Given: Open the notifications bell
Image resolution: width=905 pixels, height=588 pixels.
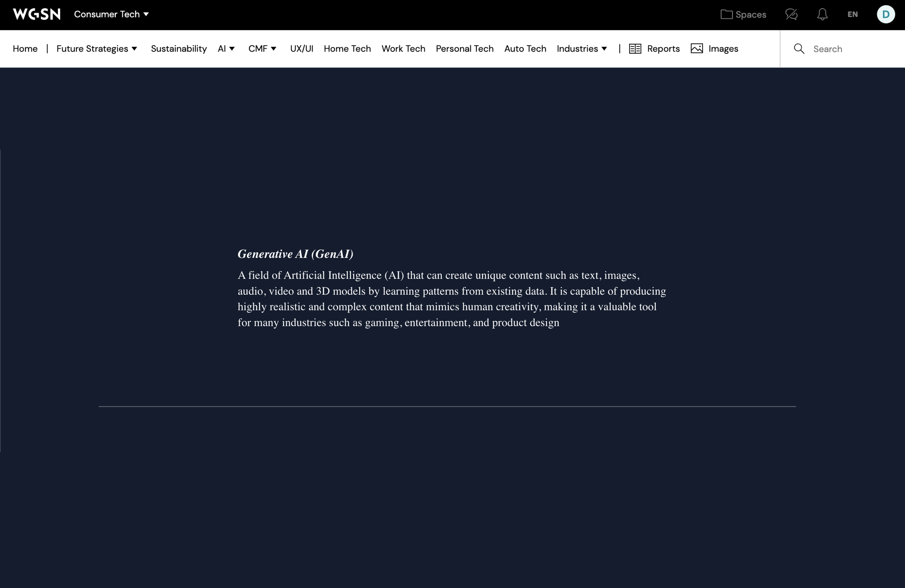Looking at the screenshot, I should (822, 14).
